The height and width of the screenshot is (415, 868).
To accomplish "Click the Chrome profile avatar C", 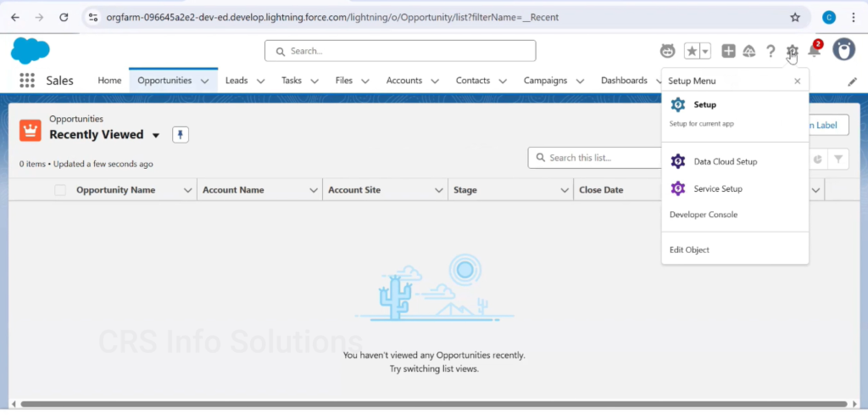I will tap(829, 17).
